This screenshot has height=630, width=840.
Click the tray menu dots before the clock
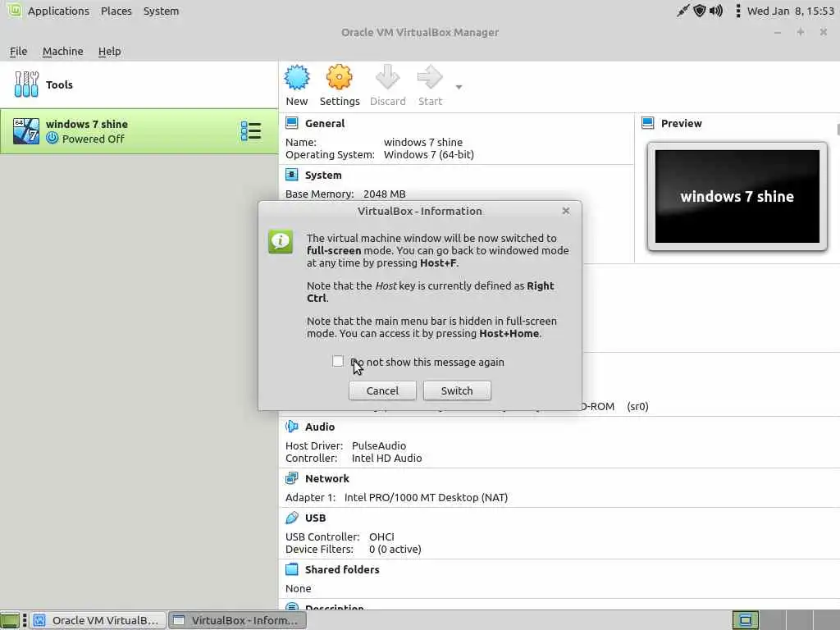[x=737, y=11]
